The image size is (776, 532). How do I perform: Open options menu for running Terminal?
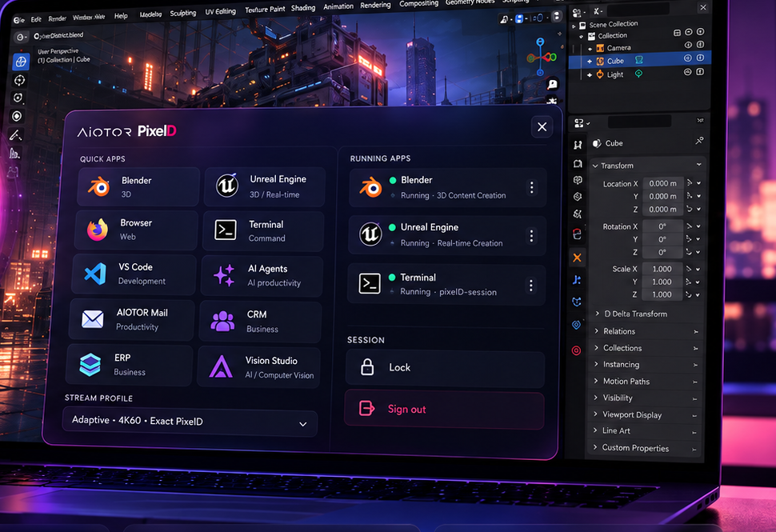530,285
